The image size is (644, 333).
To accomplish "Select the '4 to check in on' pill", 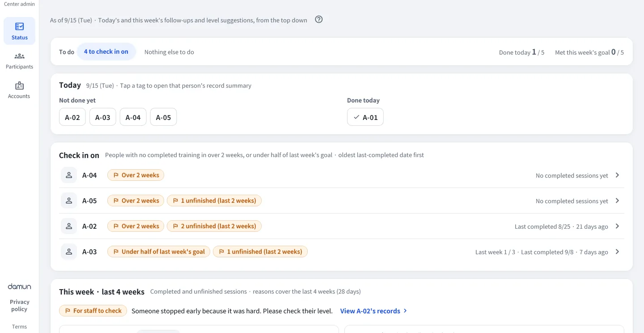I will 106,51.
